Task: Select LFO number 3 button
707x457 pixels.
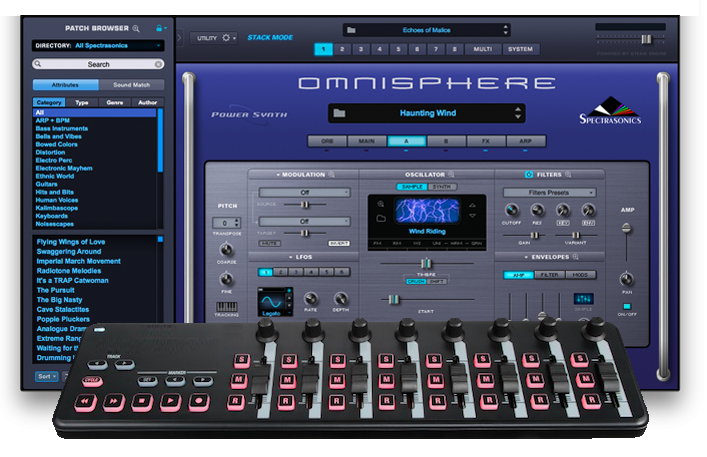Action: [x=296, y=272]
